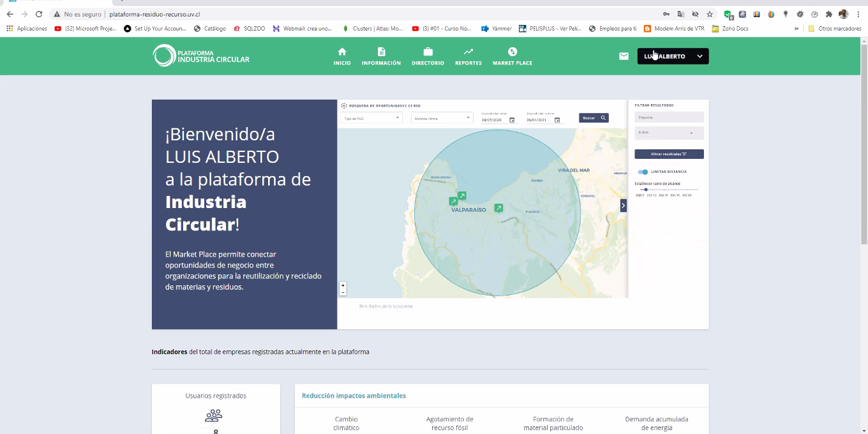This screenshot has width=868, height=434.
Task: Zoom in on the map
Action: pyautogui.click(x=343, y=285)
